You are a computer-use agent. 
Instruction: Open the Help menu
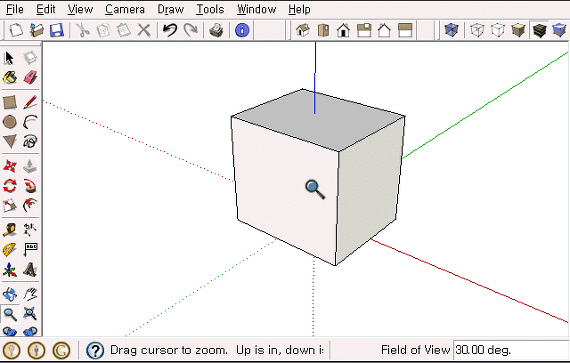pos(299,9)
